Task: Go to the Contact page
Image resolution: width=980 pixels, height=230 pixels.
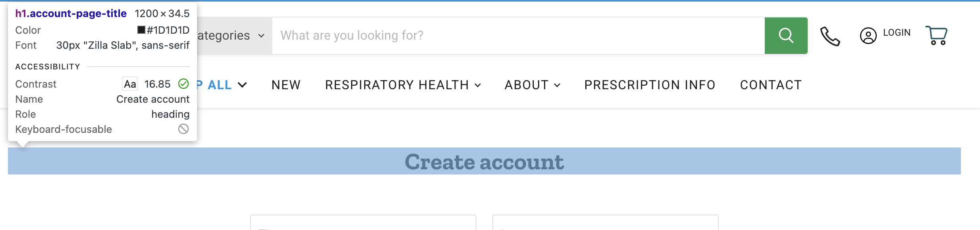Action: point(771,85)
